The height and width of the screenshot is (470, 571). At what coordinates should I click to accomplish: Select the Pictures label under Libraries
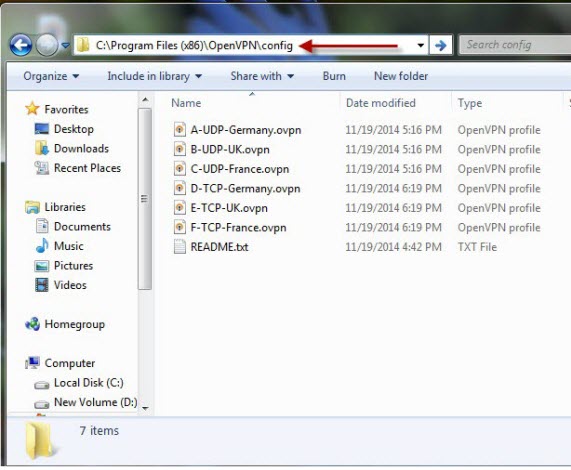(x=74, y=266)
